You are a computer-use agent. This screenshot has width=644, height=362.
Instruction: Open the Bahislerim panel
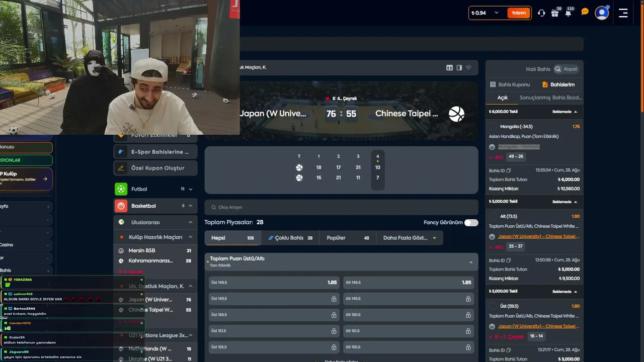(x=558, y=84)
